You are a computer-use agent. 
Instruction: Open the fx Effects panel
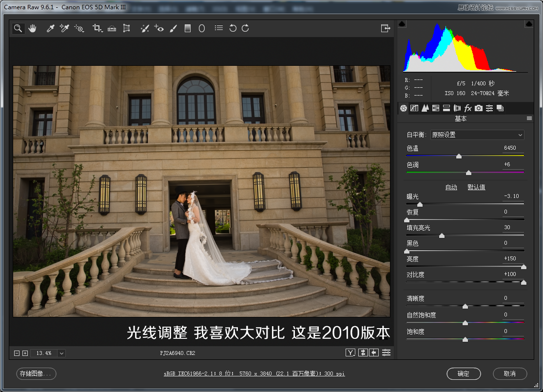pyautogui.click(x=467, y=108)
